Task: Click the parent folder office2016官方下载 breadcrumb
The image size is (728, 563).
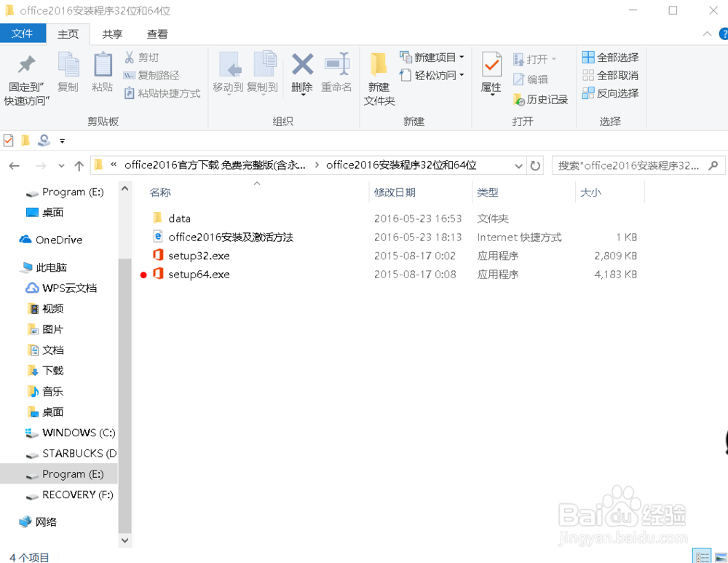Action: coord(215,165)
